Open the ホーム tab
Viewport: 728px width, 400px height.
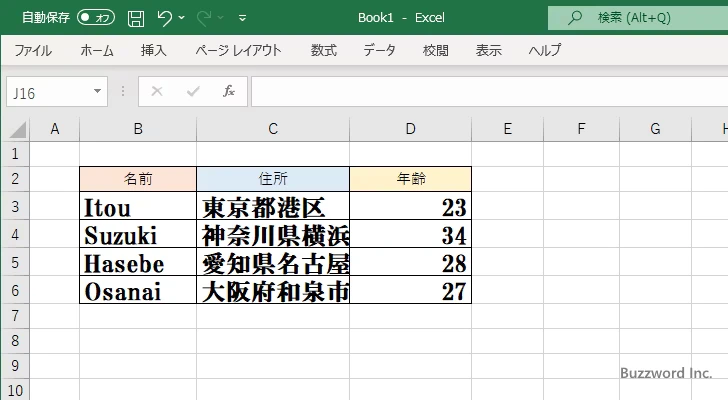pos(97,50)
